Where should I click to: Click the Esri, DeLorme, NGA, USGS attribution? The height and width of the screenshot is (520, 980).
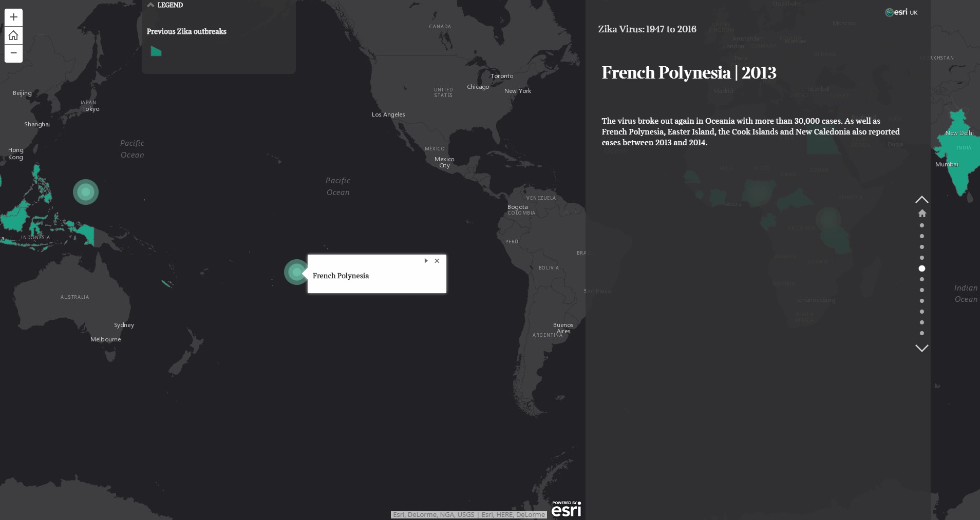click(434, 514)
